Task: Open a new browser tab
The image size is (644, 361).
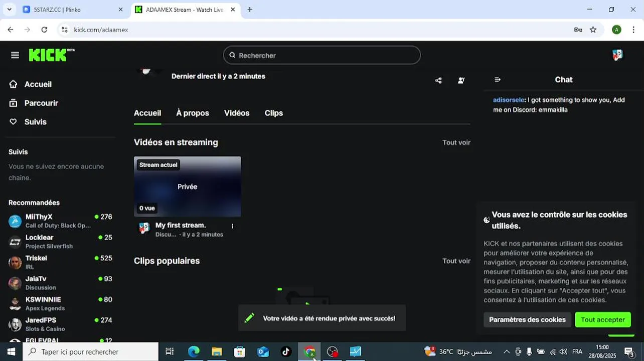Action: (250, 10)
